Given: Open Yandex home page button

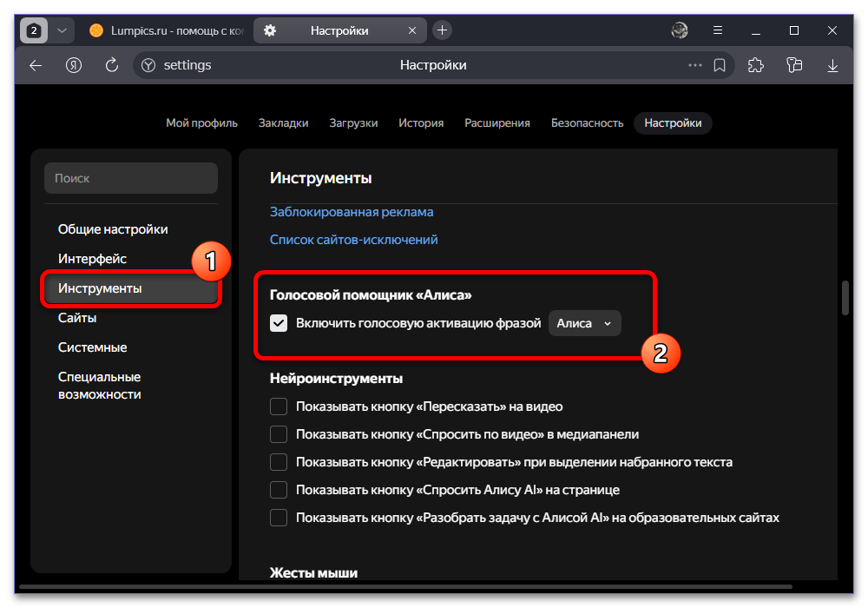Looking at the screenshot, I should click(x=74, y=65).
